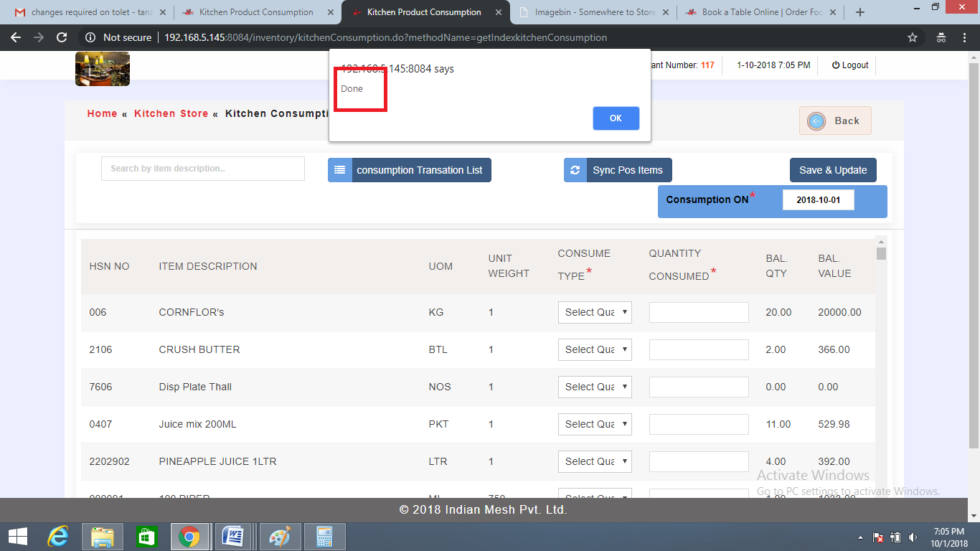The height and width of the screenshot is (551, 980).
Task: Click the incognito icon in toolbar
Action: (x=941, y=37)
